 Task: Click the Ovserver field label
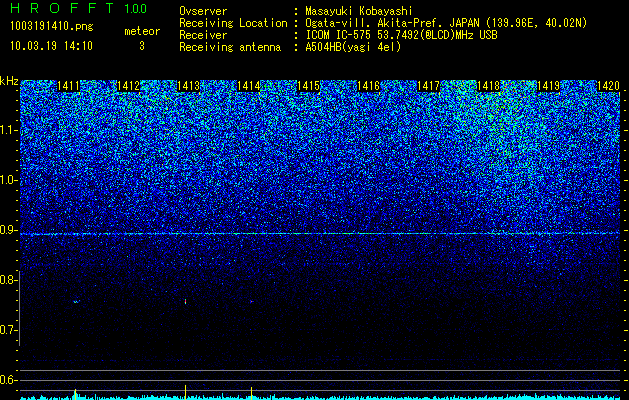coord(203,11)
